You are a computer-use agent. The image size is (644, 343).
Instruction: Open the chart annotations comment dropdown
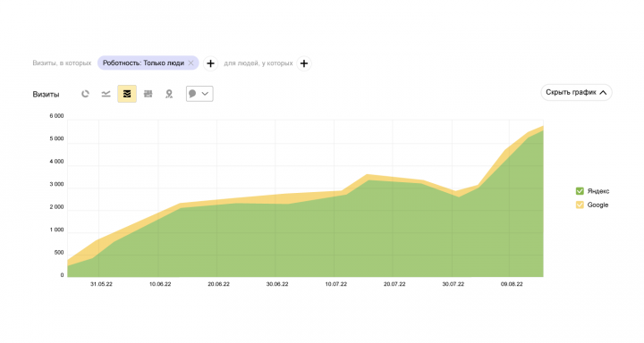click(199, 94)
